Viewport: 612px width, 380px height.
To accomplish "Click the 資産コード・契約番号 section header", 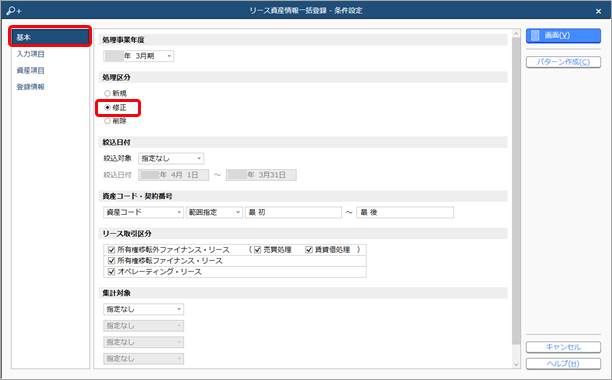I will click(303, 196).
